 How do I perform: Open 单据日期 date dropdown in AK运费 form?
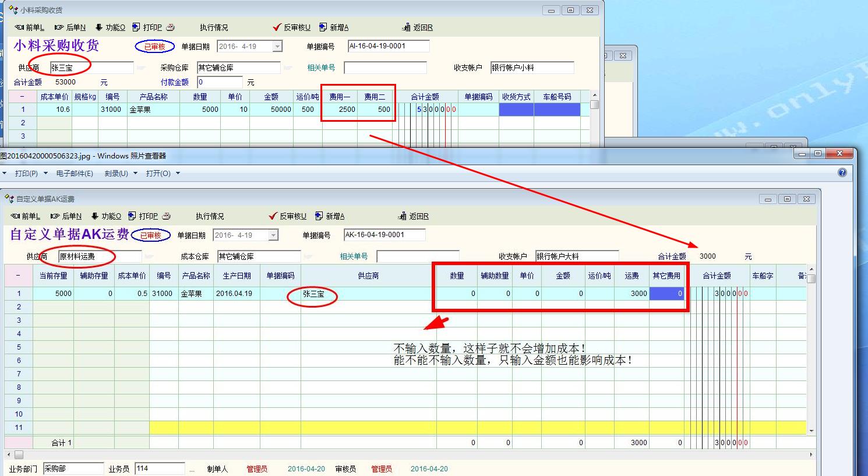point(274,235)
